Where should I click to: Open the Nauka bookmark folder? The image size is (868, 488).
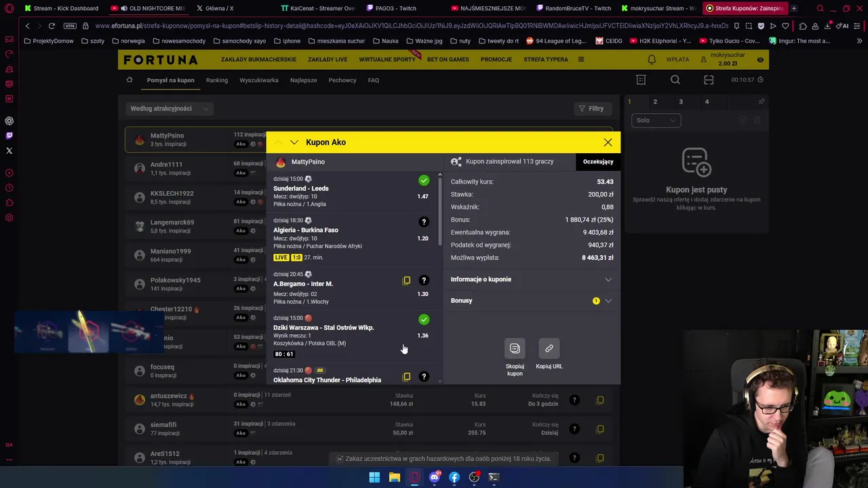tap(385, 41)
